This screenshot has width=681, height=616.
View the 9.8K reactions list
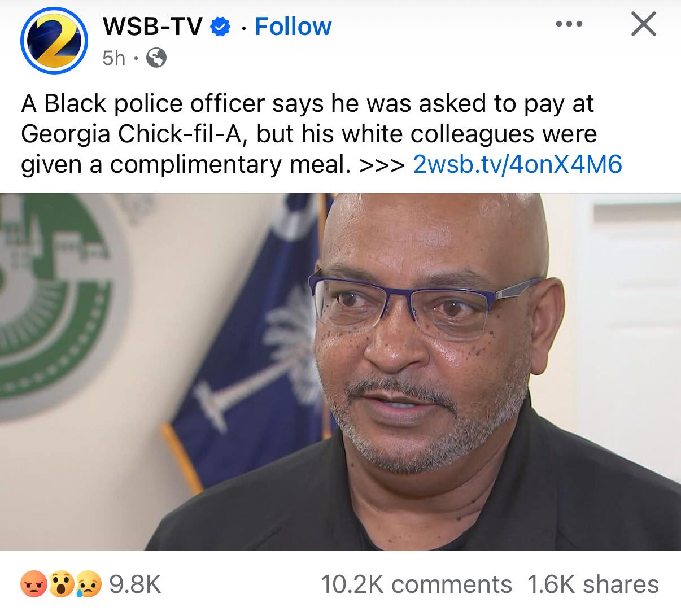click(135, 584)
